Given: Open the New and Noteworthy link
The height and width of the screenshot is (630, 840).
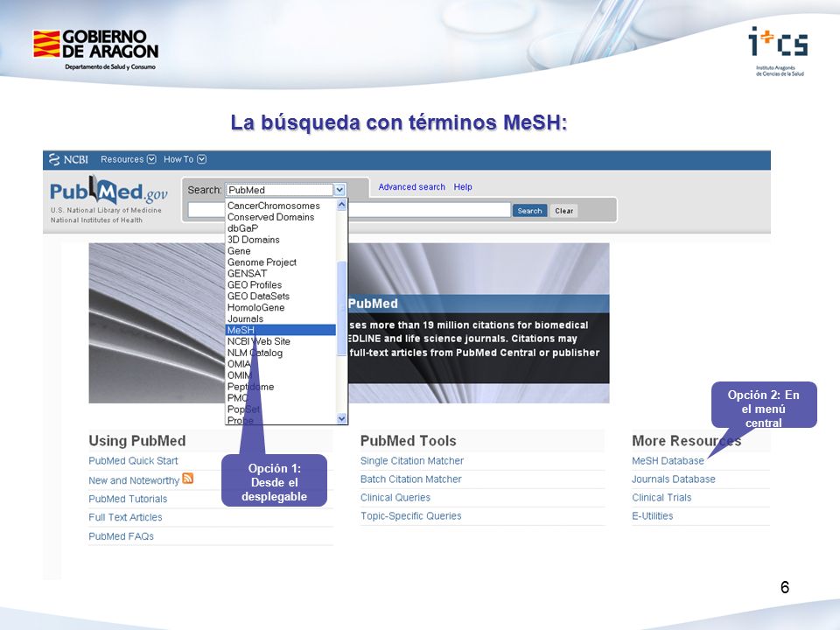Looking at the screenshot, I should (133, 480).
